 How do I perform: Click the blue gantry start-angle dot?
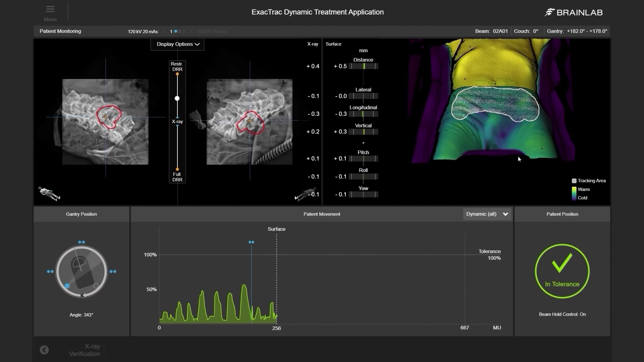tap(67, 286)
